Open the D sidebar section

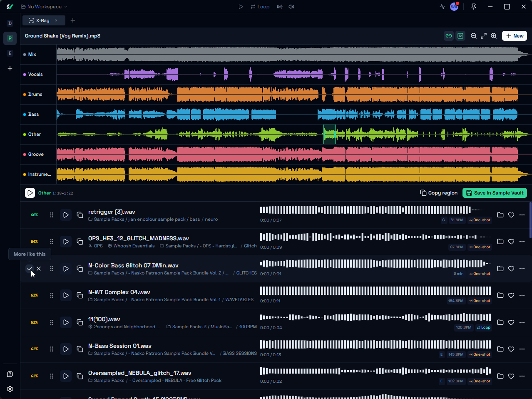coord(10,23)
